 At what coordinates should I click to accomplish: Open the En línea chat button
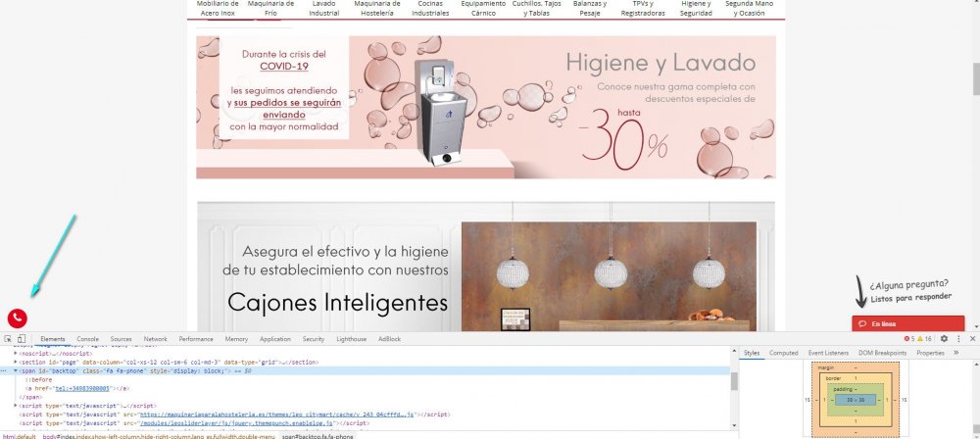pos(907,324)
